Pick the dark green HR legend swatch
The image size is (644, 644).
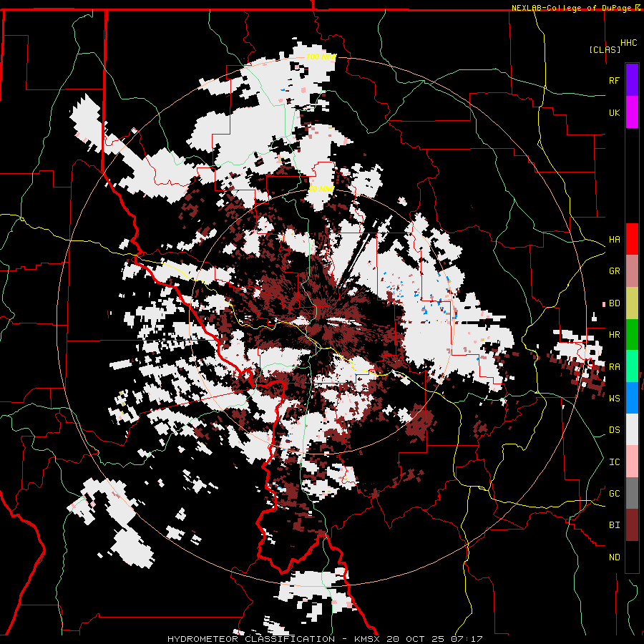coord(632,335)
